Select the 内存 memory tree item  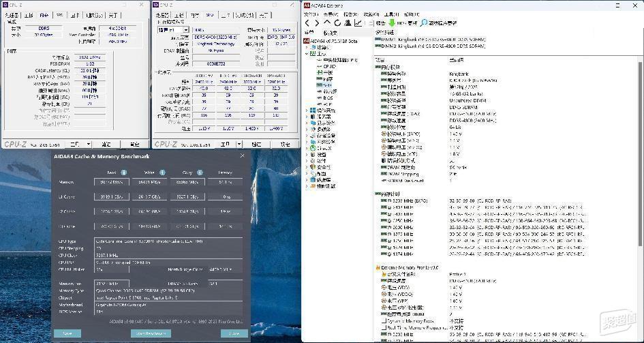click(x=325, y=79)
